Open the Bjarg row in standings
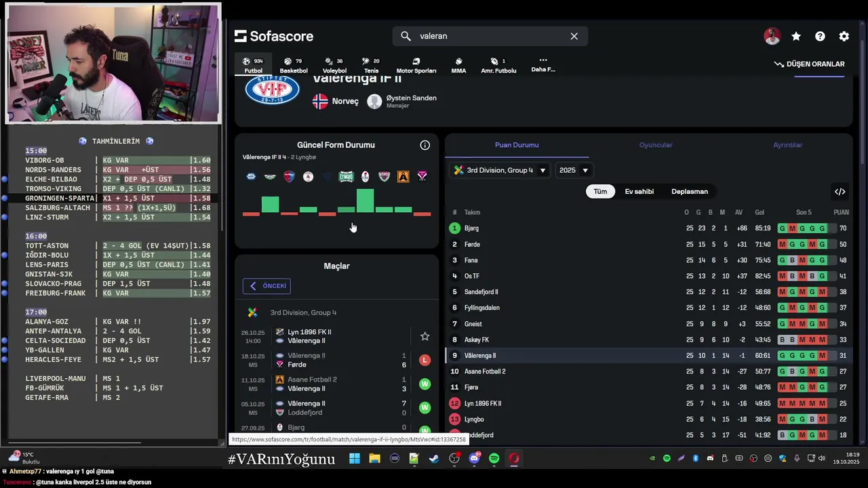 tap(649, 228)
